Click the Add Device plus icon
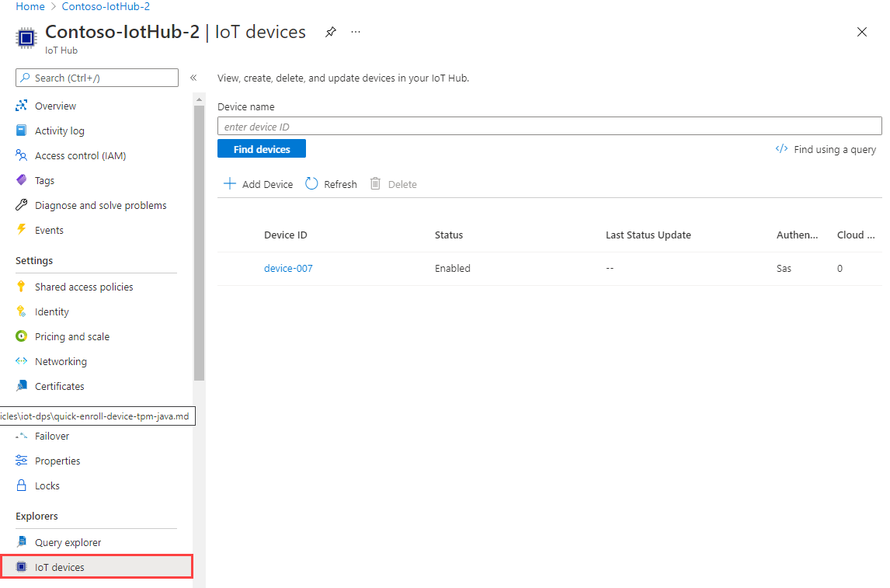Image resolution: width=890 pixels, height=588 pixels. [x=230, y=184]
